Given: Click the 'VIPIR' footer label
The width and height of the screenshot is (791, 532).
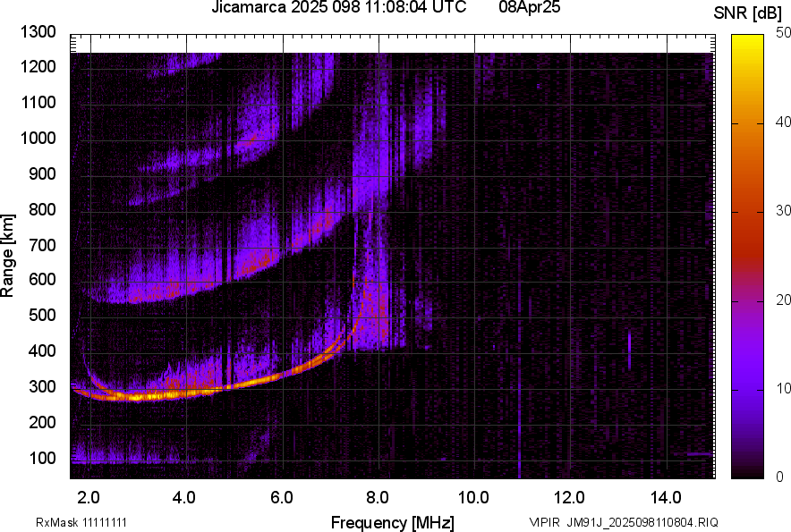Looking at the screenshot, I should (x=544, y=522).
